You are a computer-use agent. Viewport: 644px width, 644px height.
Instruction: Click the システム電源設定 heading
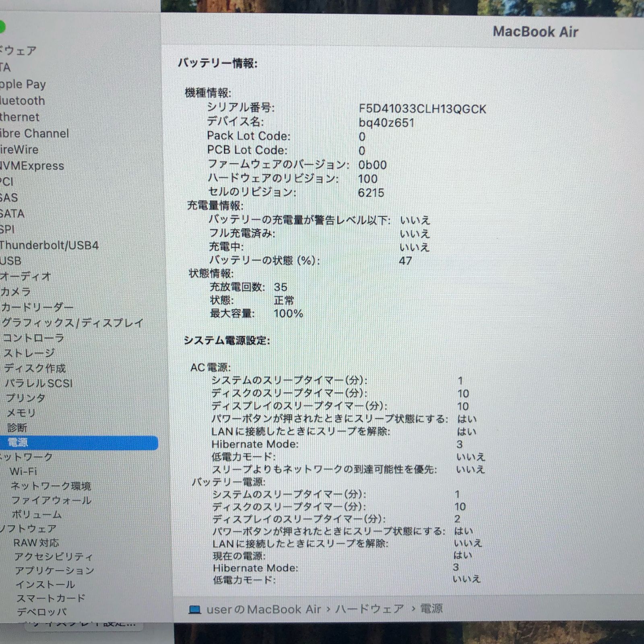coord(227,341)
